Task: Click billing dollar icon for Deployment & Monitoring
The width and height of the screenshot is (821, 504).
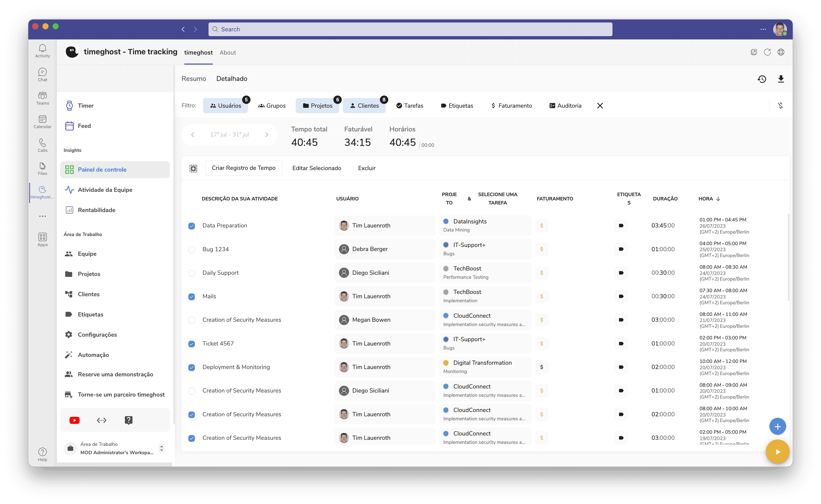Action: (x=542, y=367)
